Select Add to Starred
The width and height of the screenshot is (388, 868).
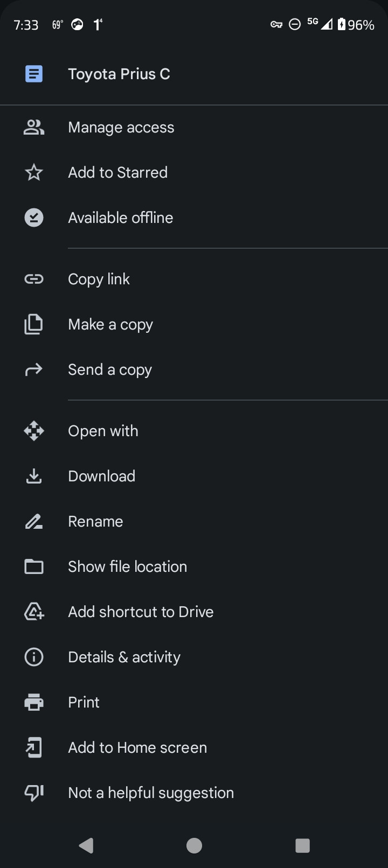click(x=194, y=172)
